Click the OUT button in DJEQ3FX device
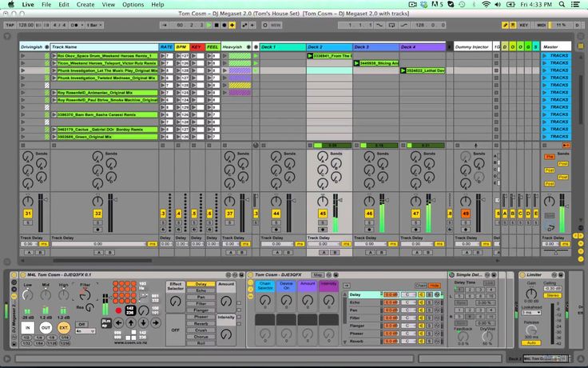 [x=46, y=328]
